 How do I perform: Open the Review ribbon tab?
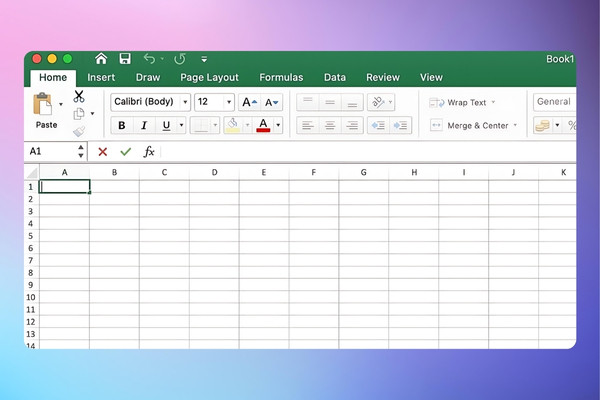pos(383,77)
